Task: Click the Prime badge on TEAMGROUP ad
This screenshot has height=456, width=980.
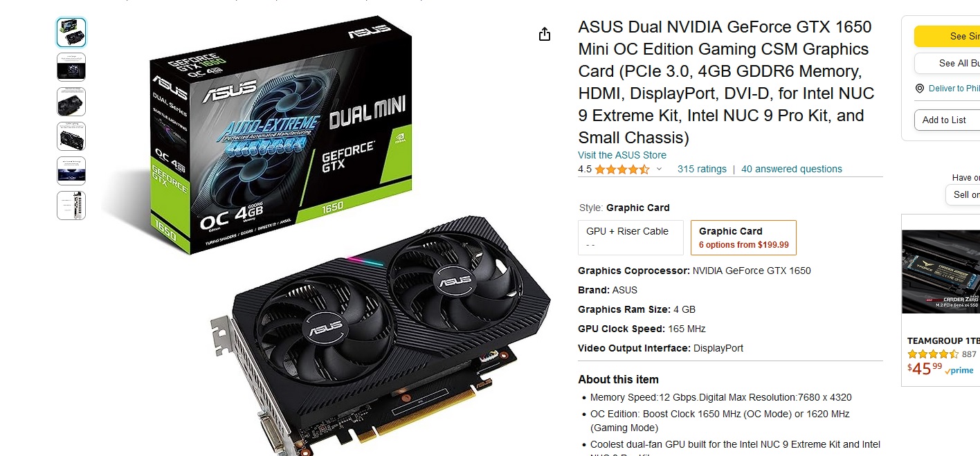Action: tap(959, 370)
